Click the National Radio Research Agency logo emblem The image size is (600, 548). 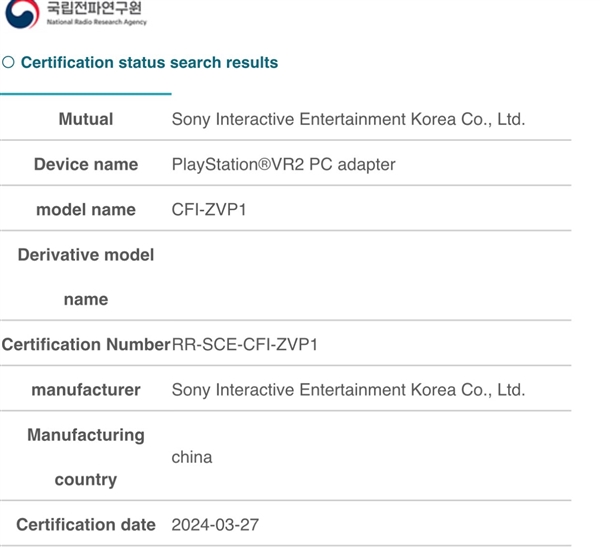click(x=23, y=13)
